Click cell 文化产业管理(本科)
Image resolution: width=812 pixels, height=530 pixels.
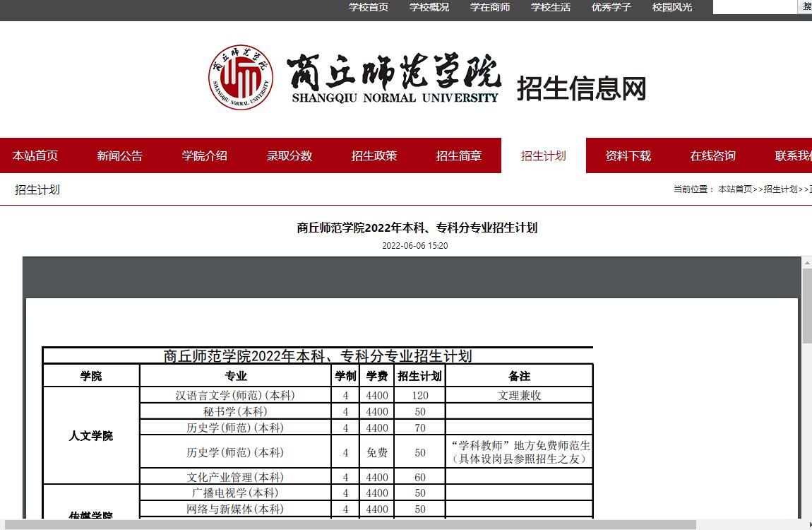pyautogui.click(x=235, y=476)
